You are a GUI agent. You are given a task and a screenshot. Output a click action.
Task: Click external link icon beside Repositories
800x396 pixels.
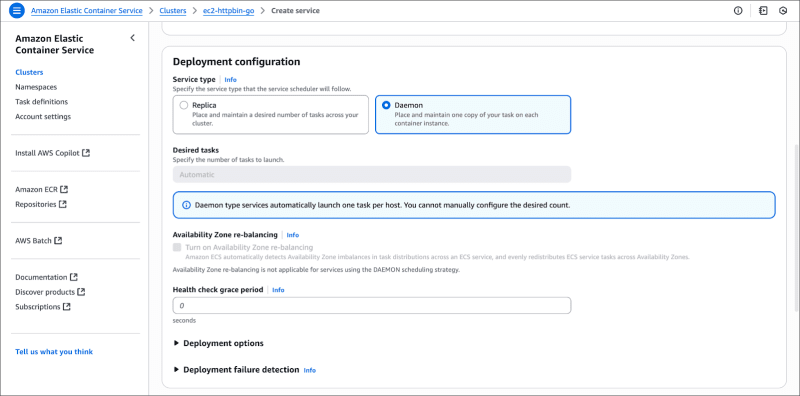click(62, 204)
